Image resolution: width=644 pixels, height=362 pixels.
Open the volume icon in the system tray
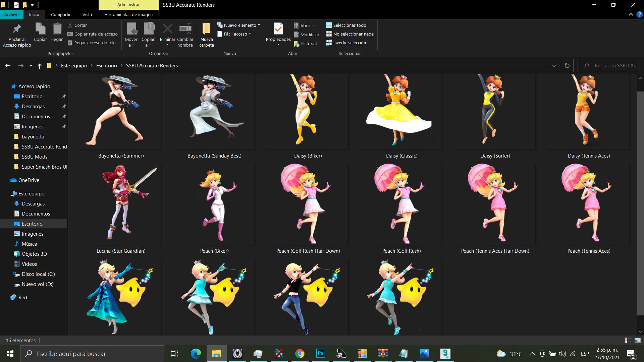[x=562, y=353]
